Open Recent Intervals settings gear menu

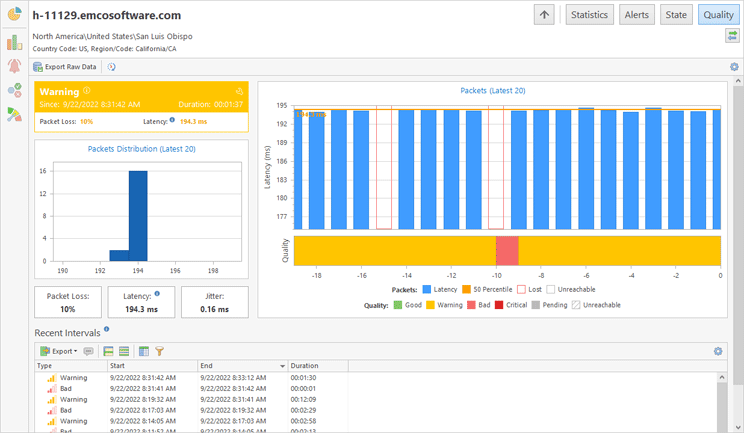pyautogui.click(x=717, y=351)
